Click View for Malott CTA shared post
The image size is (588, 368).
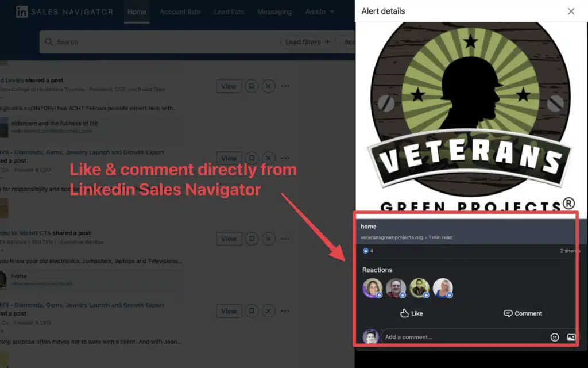pos(229,239)
